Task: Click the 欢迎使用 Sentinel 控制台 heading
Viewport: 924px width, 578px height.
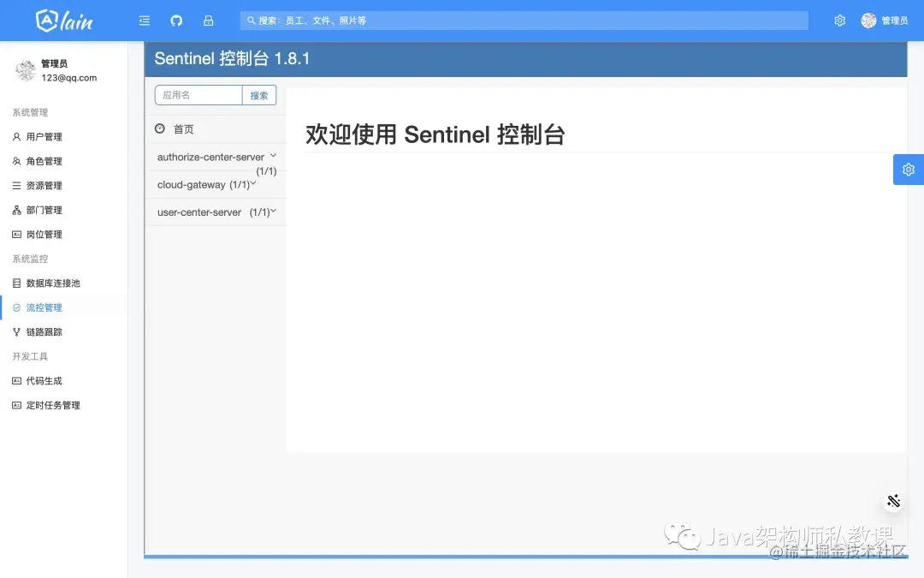Action: click(x=435, y=134)
